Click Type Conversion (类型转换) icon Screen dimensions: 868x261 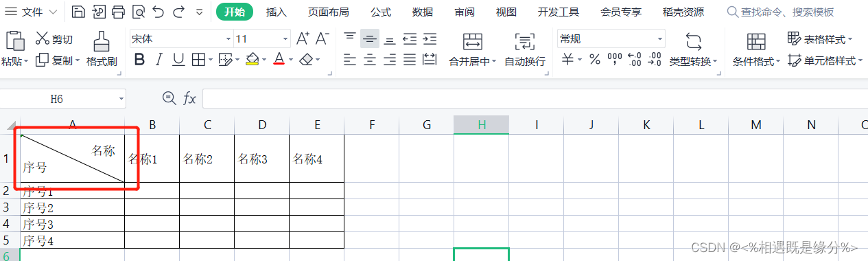click(694, 41)
